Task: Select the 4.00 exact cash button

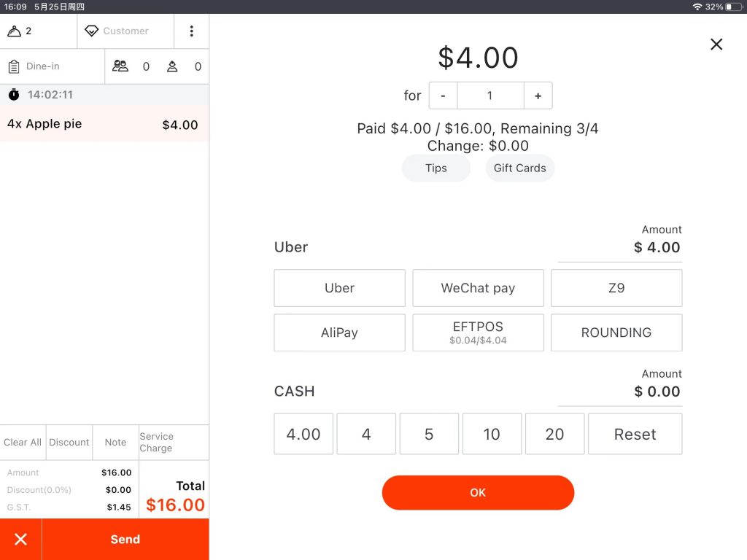Action: [x=303, y=434]
